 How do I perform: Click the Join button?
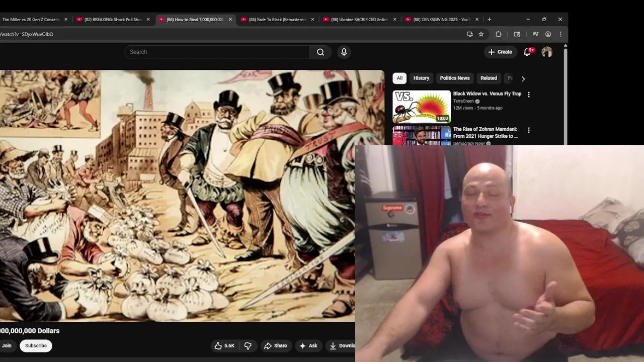point(7,345)
